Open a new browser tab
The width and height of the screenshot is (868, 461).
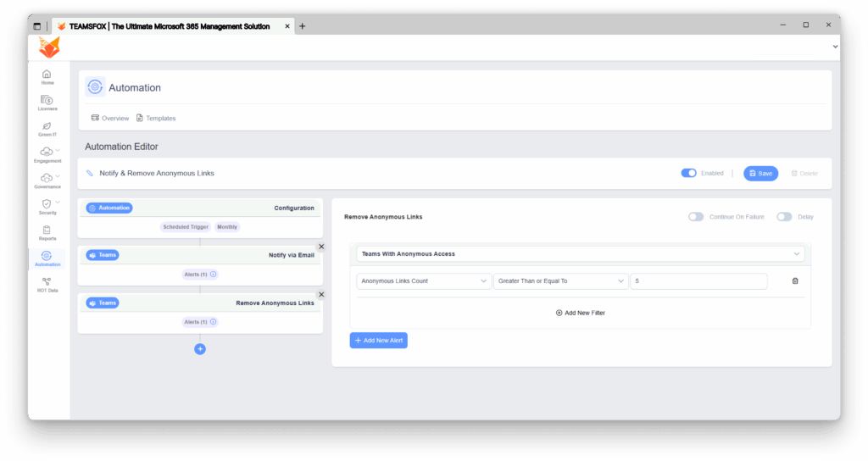pos(303,26)
